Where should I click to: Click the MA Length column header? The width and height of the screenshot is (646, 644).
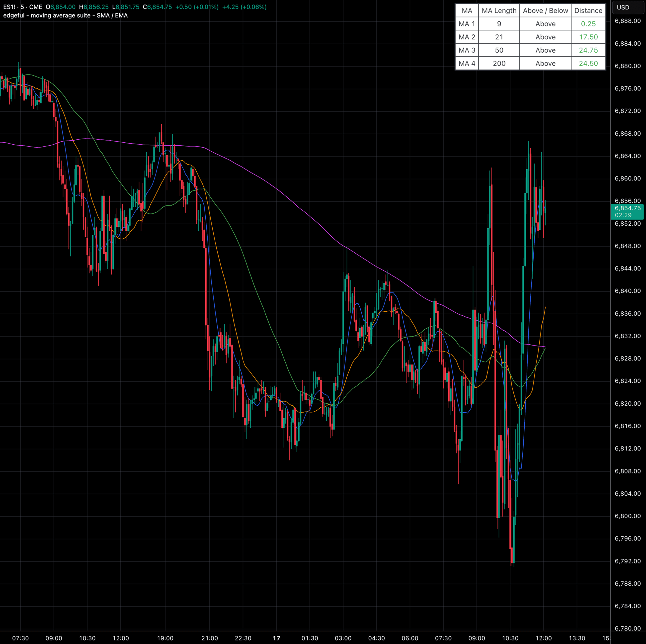499,10
